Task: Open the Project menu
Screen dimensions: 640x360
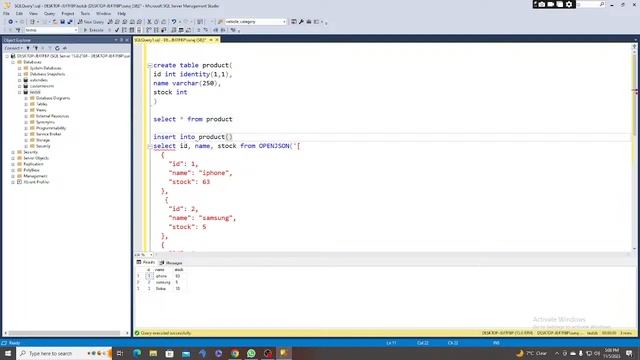Action: tap(68, 13)
